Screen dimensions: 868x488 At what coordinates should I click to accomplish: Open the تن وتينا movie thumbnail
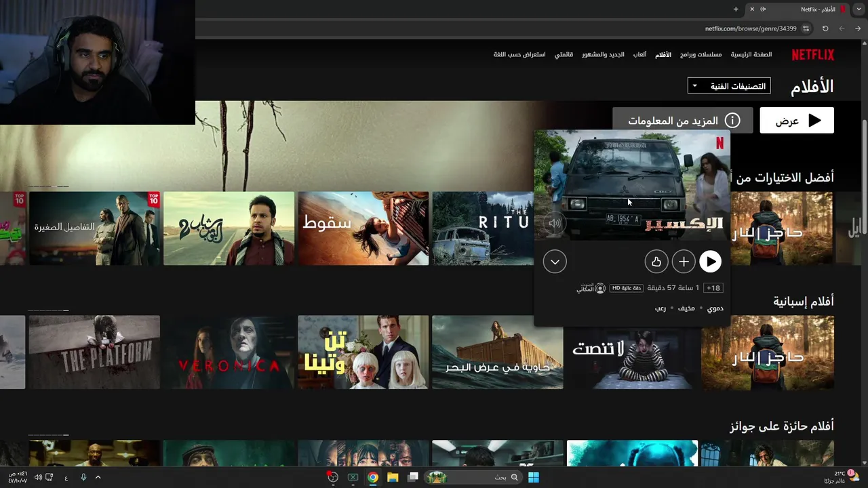click(x=363, y=352)
